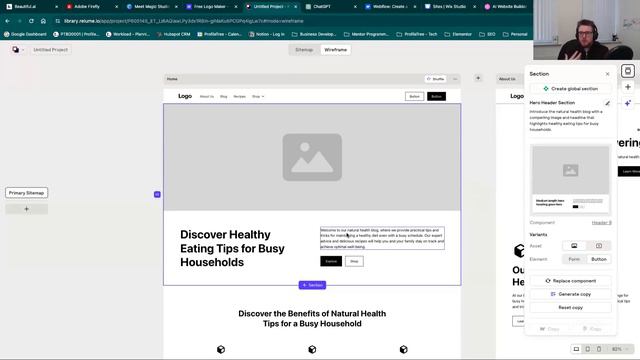Open the Header 5 component link
The image size is (640, 360).
click(x=602, y=222)
